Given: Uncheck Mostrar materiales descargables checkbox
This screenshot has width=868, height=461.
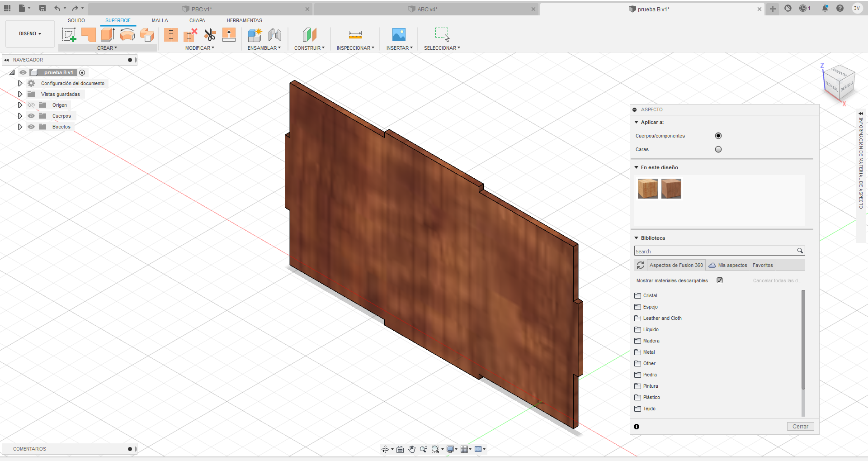Looking at the screenshot, I should click(x=720, y=280).
